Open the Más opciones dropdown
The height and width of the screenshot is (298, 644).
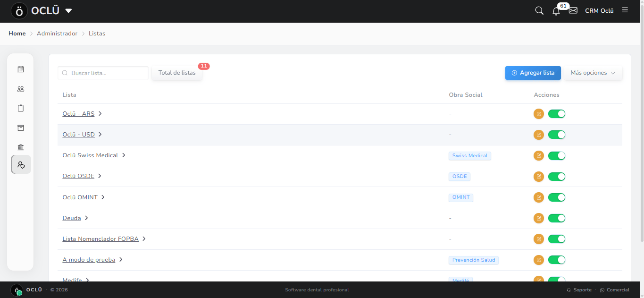[593, 73]
